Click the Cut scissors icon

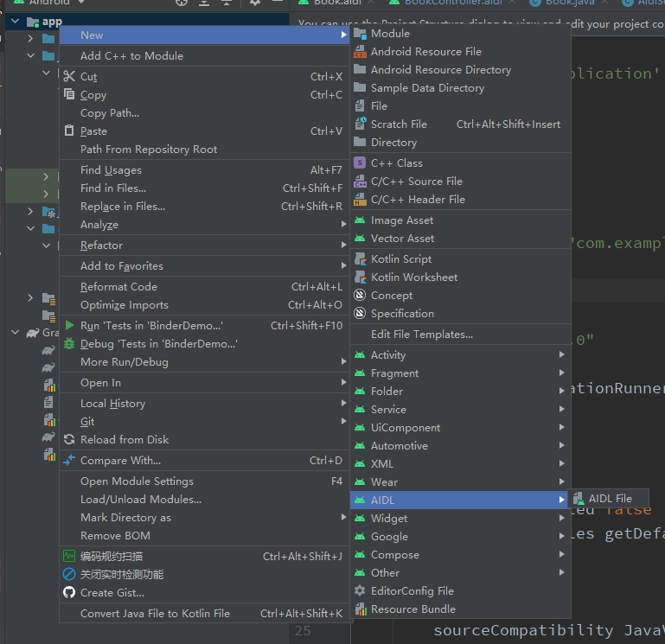point(69,76)
